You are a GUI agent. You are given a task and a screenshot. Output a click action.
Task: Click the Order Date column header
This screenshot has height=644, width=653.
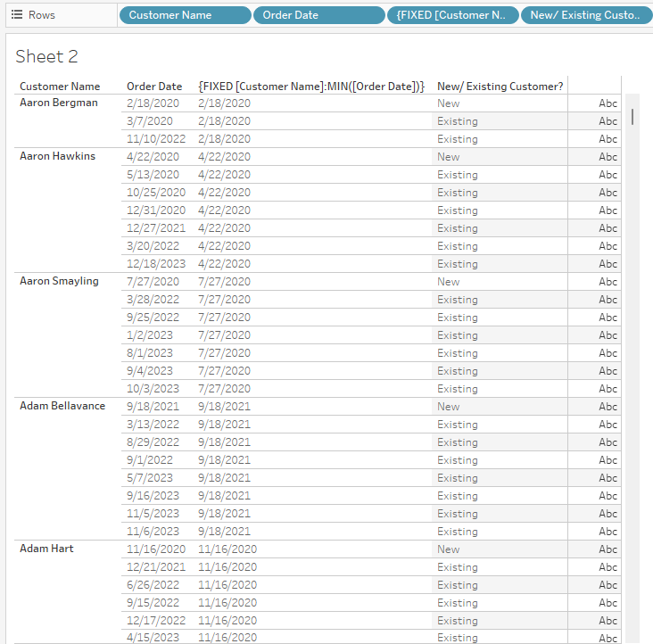tap(154, 87)
